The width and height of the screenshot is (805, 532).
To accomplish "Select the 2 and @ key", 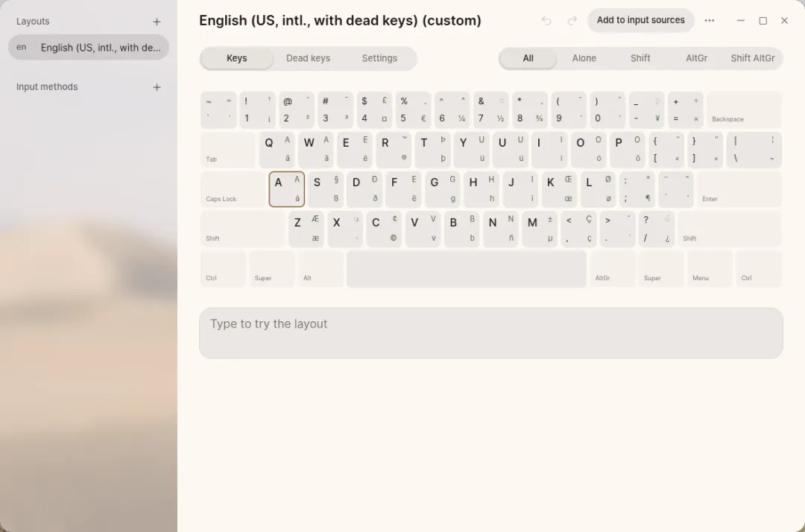I will pyautogui.click(x=296, y=110).
